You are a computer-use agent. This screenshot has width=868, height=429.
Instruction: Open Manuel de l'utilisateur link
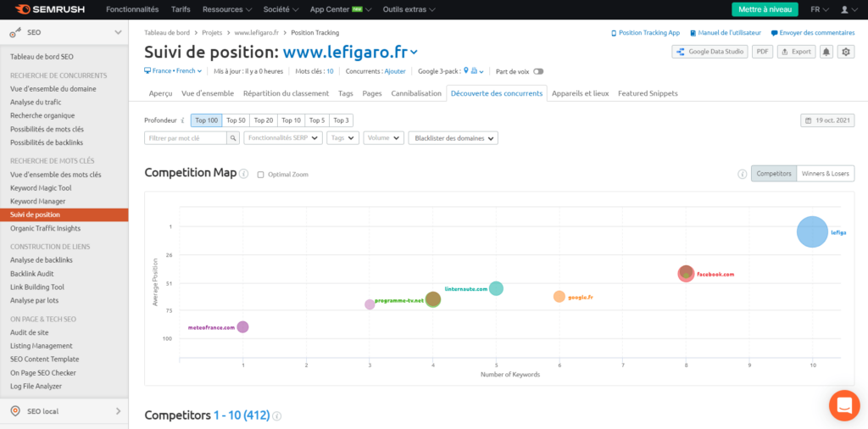pos(726,33)
